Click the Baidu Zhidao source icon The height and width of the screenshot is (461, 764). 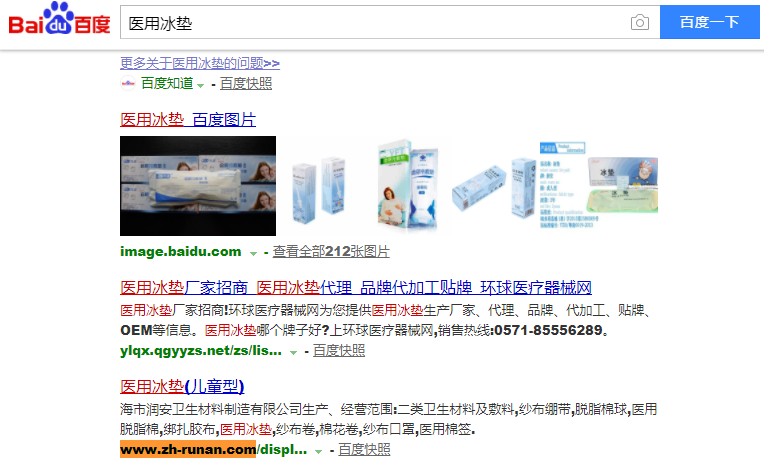(x=128, y=83)
